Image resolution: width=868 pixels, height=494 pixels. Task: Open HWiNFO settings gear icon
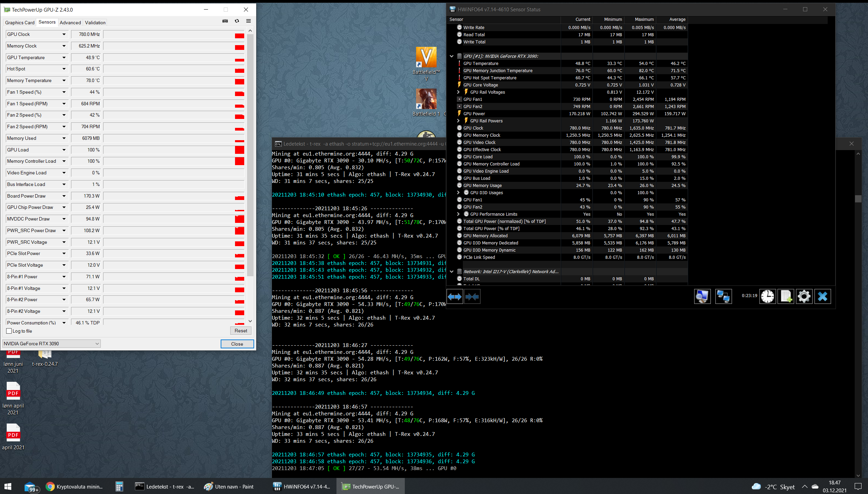click(804, 296)
